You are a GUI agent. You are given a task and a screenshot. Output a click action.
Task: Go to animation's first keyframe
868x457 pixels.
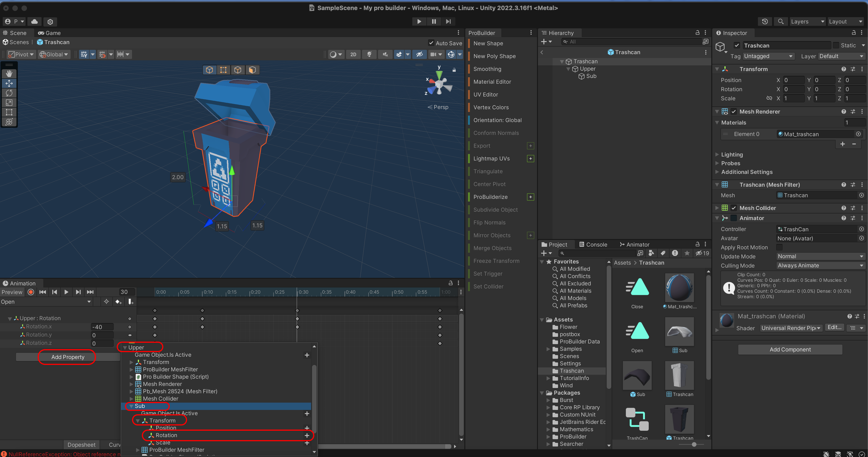[42, 292]
